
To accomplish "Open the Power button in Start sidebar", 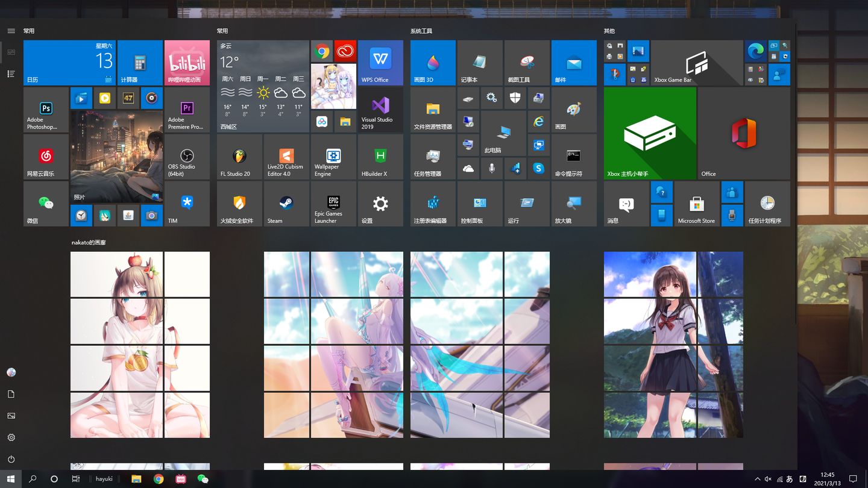I will tap(11, 459).
